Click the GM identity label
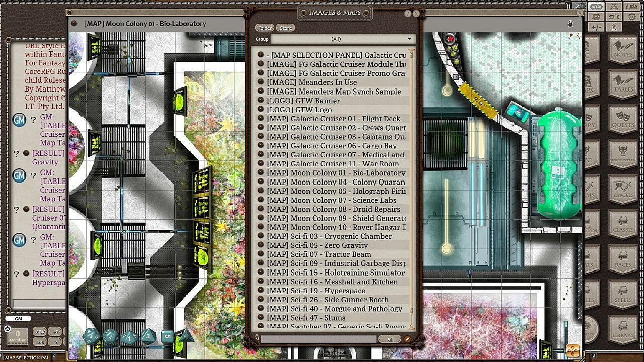The image size is (644, 362). tap(18, 318)
